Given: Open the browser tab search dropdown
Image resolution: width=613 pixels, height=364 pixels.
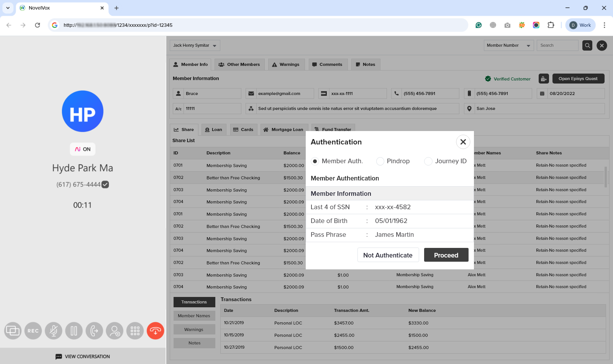Looking at the screenshot, I should click(8, 8).
